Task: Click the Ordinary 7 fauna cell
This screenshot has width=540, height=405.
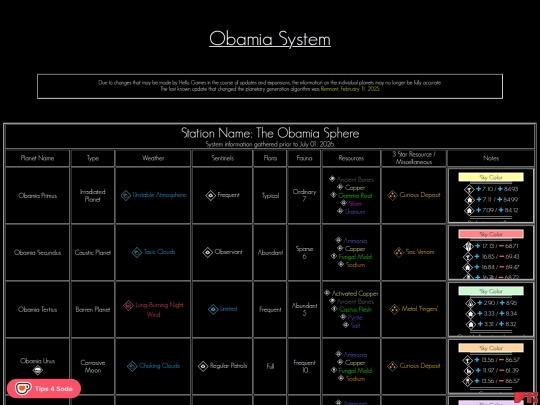Action: click(x=304, y=196)
